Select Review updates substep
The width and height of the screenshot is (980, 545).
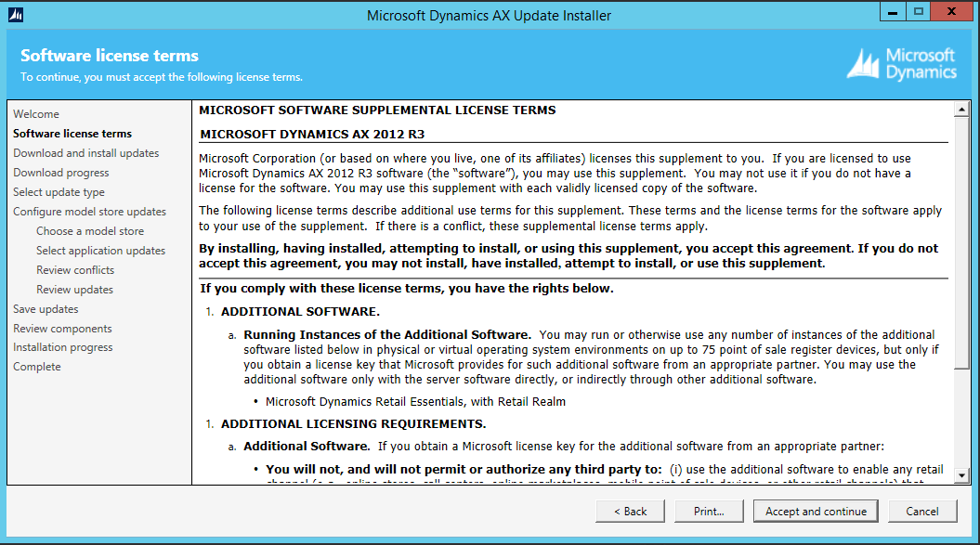[x=74, y=290]
